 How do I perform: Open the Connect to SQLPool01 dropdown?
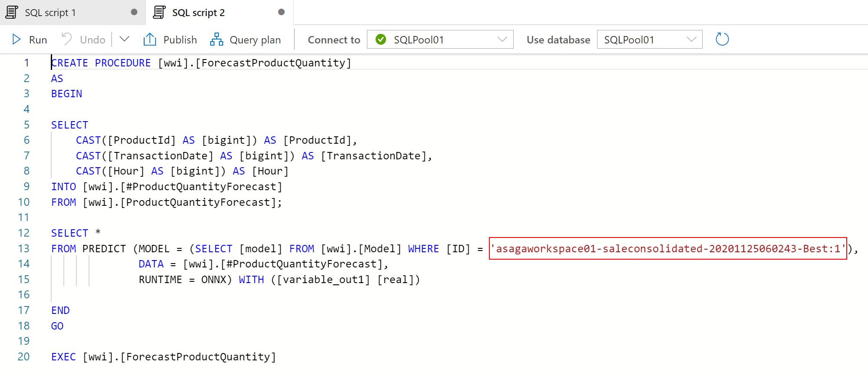(440, 40)
